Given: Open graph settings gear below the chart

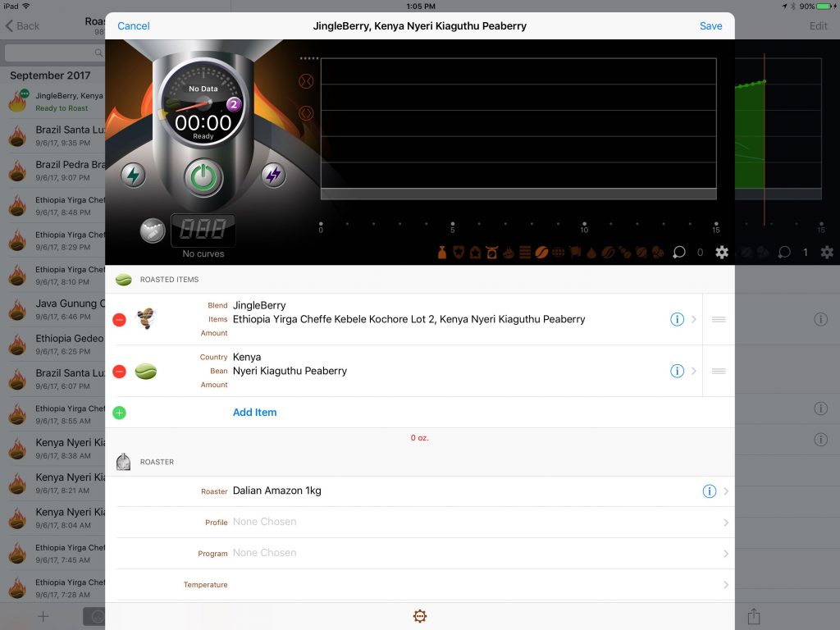Looking at the screenshot, I should coord(722,253).
